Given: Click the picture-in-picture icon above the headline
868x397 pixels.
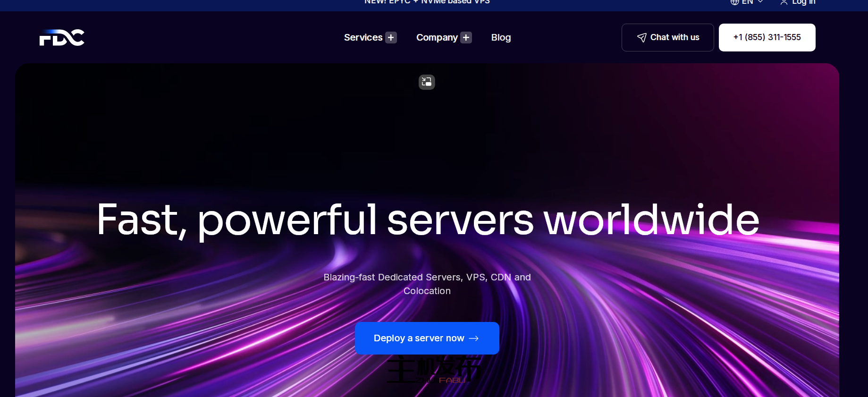Looking at the screenshot, I should coord(427,82).
